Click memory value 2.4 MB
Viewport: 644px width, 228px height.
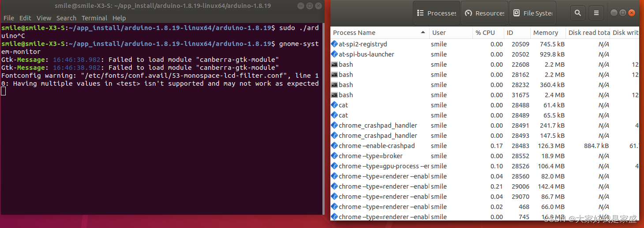point(555,95)
